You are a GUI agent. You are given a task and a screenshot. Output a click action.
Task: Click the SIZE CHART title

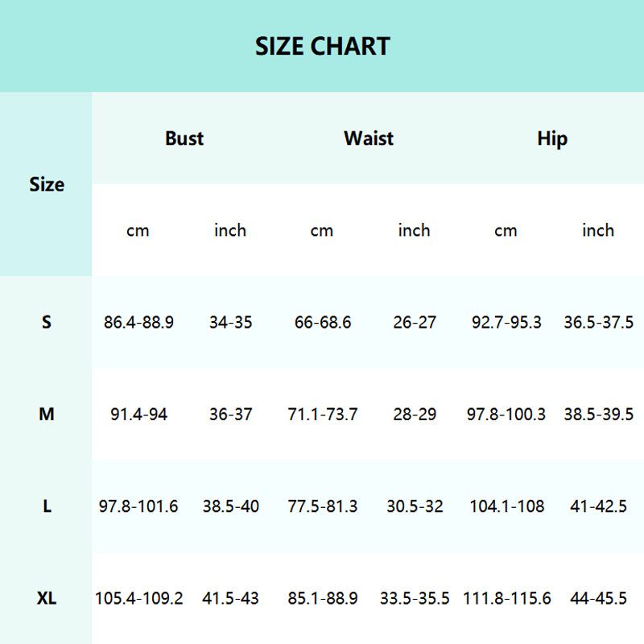[x=322, y=46]
